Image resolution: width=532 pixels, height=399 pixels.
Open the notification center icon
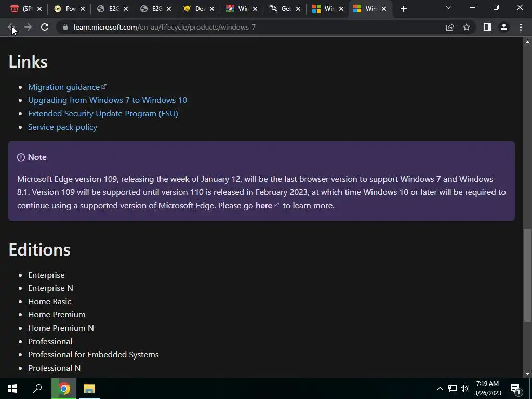click(x=516, y=389)
